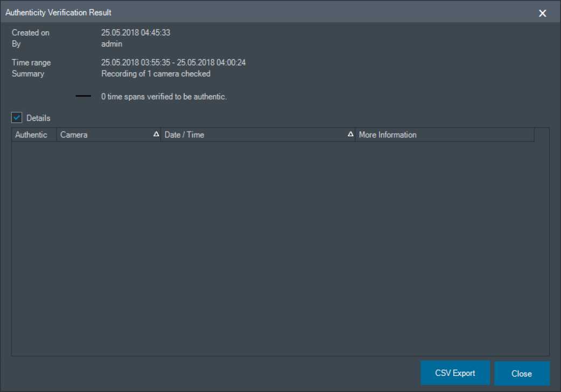This screenshot has width=561, height=392.
Task: Click the Details label text
Action: (38, 118)
